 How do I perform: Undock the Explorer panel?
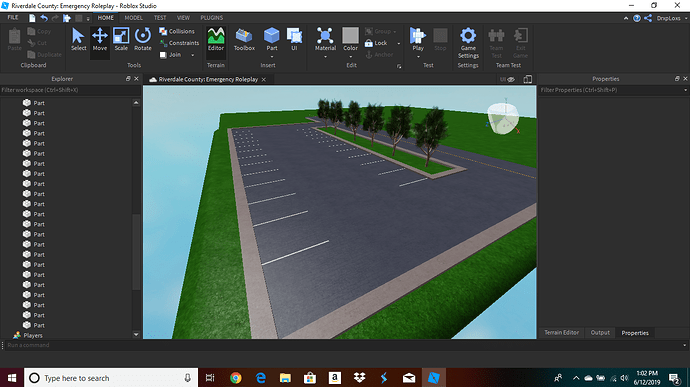coord(128,79)
